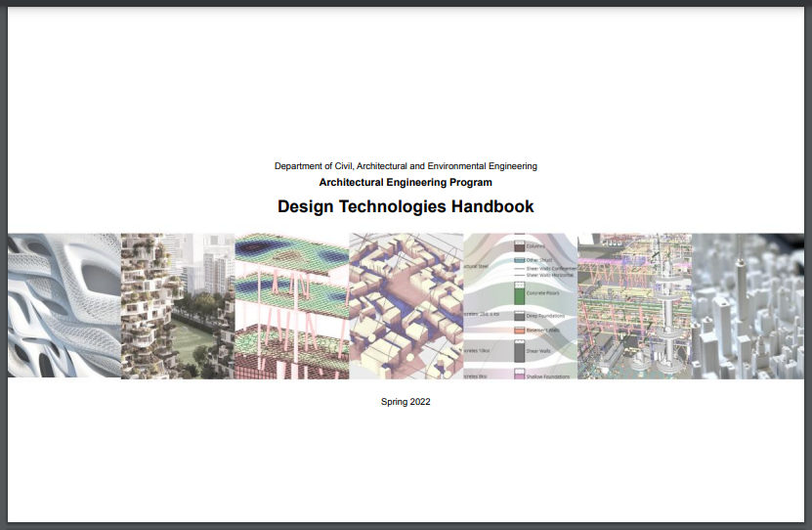Click the 'Department of Civil, Architectural and Environmental Engineering' line

coord(406,166)
